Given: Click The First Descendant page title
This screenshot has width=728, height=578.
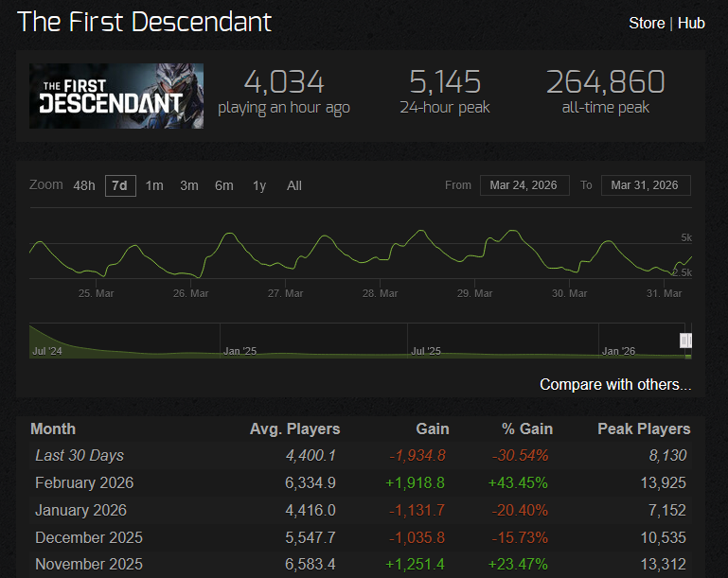Looking at the screenshot, I should tap(144, 22).
